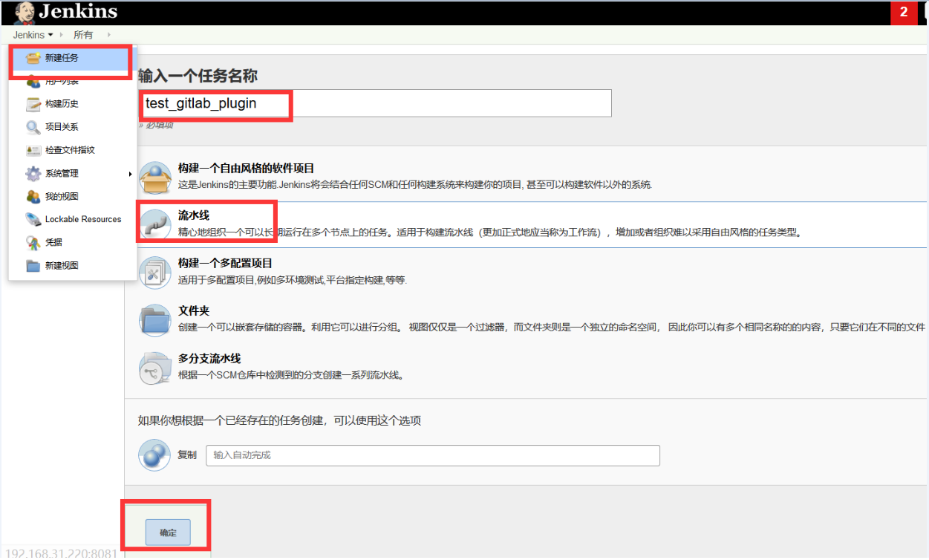Open the Jenkins breadcrumb dropdown arrow

click(50, 35)
